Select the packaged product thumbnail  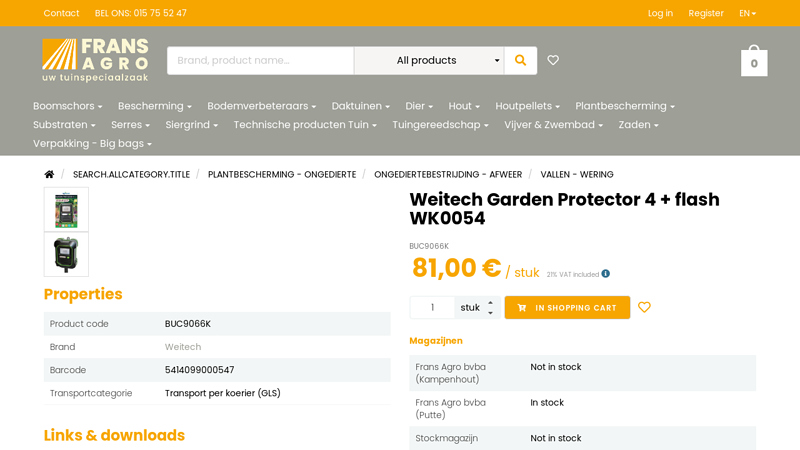66,209
